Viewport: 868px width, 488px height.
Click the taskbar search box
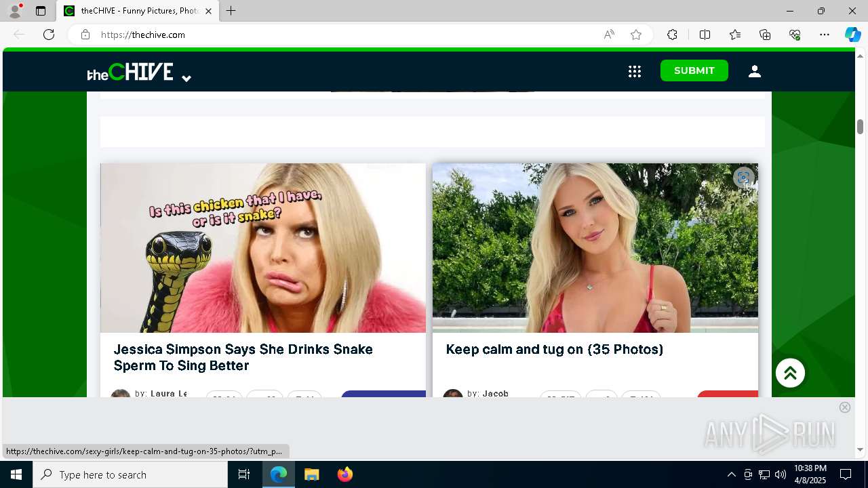pyautogui.click(x=130, y=474)
